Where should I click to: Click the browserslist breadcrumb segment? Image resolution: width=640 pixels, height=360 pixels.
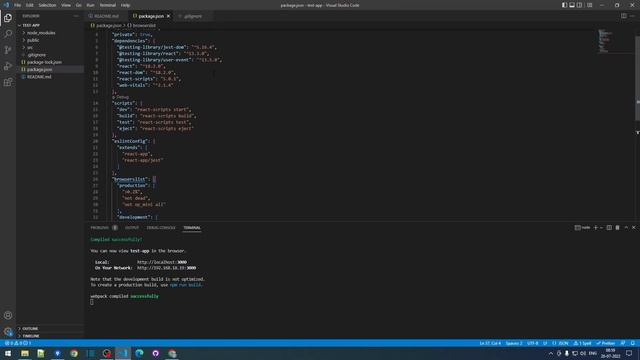tap(141, 25)
